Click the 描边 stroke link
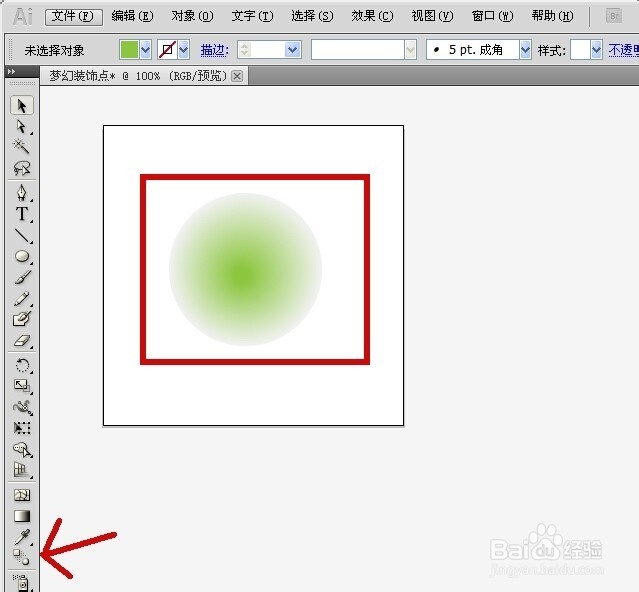639x592 pixels. (215, 50)
